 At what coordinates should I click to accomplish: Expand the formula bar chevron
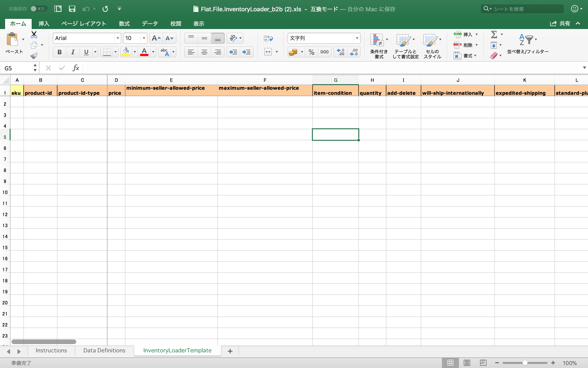[584, 68]
